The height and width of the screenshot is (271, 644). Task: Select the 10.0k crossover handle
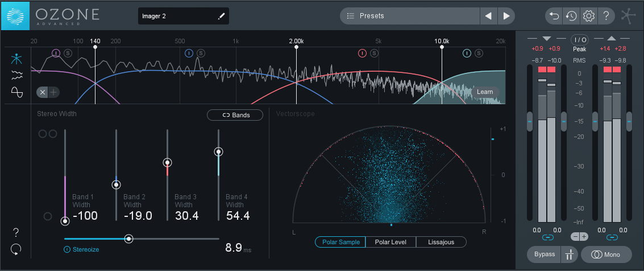[x=442, y=47]
